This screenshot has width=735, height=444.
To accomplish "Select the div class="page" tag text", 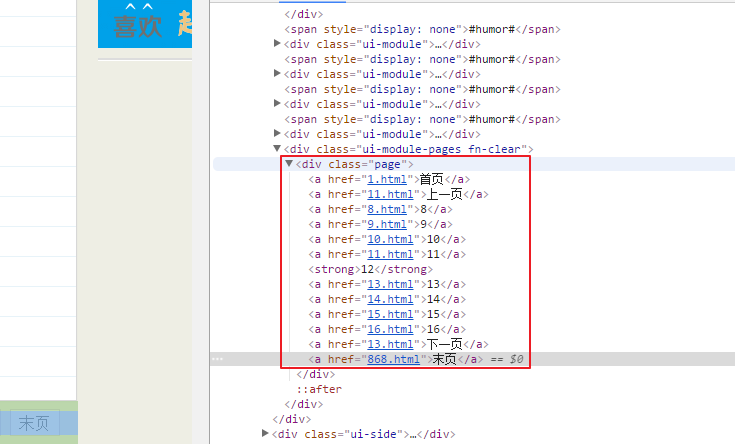I will coord(354,164).
